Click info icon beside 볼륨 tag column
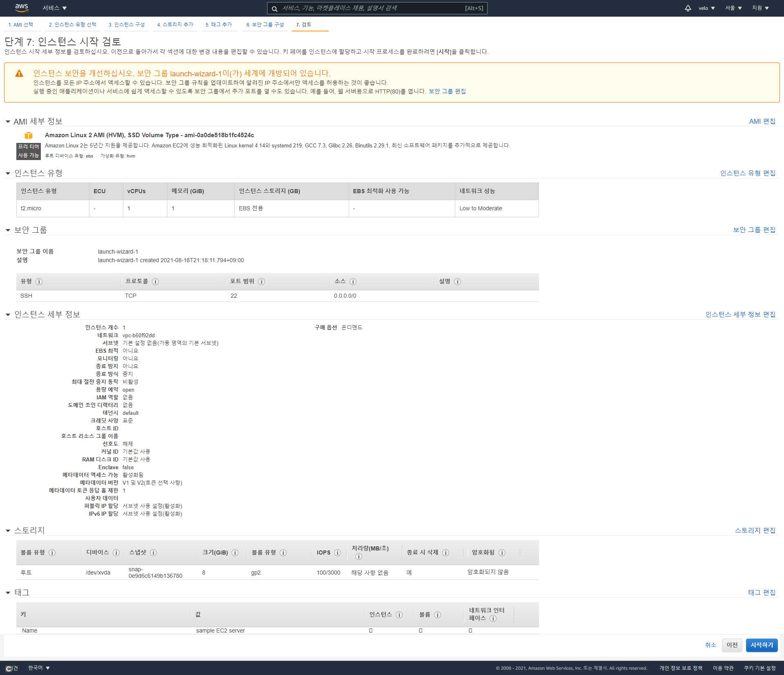Image resolution: width=784 pixels, height=675 pixels. click(x=437, y=615)
